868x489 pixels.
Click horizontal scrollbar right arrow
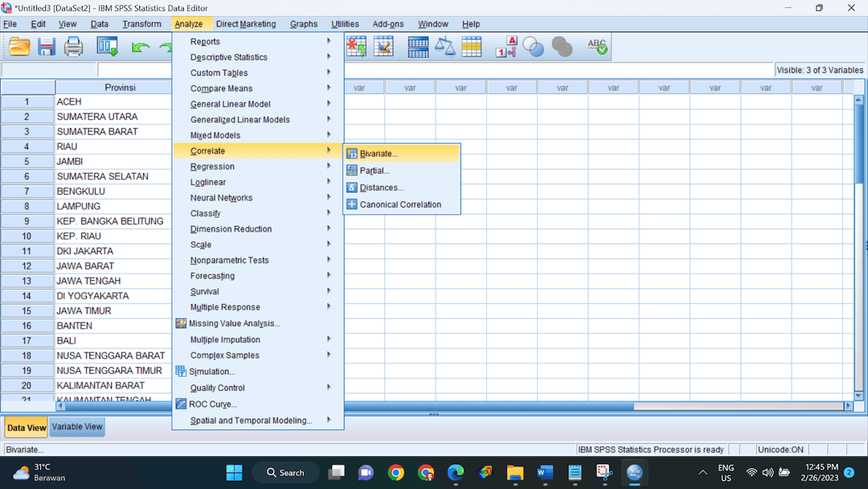coord(848,406)
